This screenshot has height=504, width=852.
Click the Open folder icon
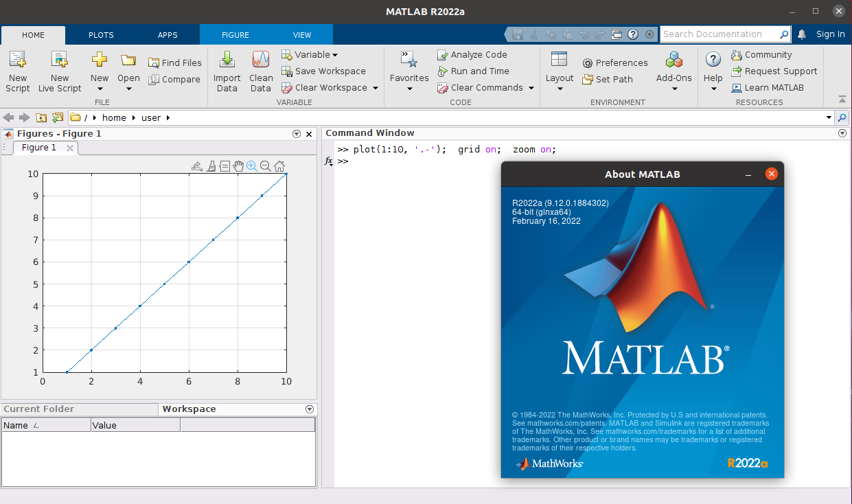(x=128, y=60)
